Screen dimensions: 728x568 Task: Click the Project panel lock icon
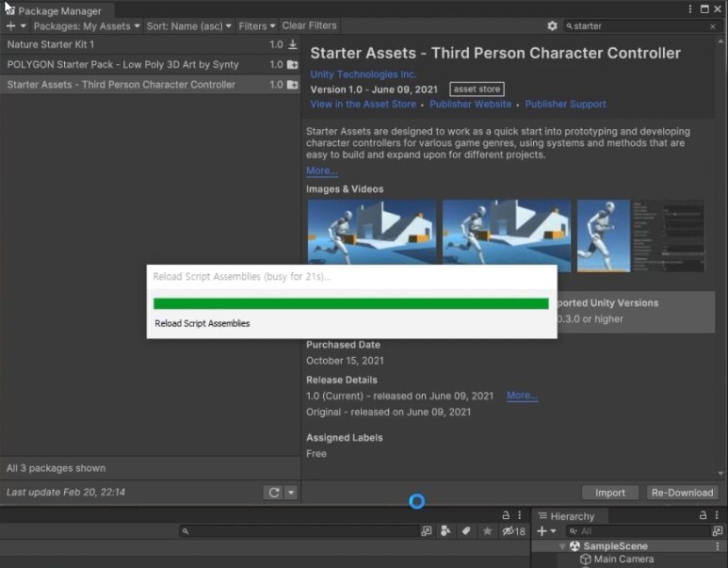506,515
